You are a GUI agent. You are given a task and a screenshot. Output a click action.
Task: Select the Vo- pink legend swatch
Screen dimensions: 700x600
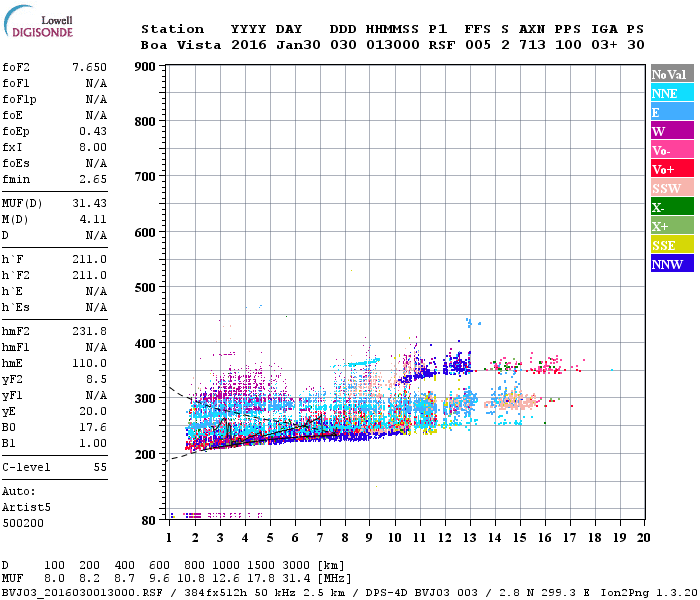pos(672,150)
